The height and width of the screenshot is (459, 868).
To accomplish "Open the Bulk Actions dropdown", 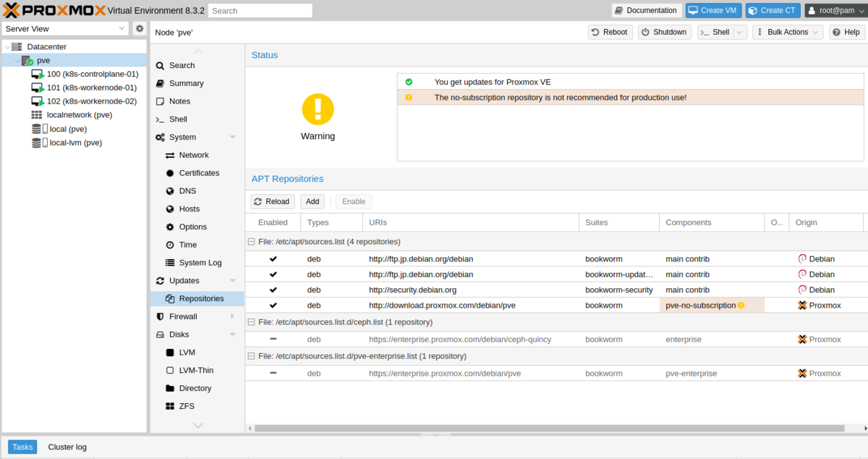I will pos(788,32).
